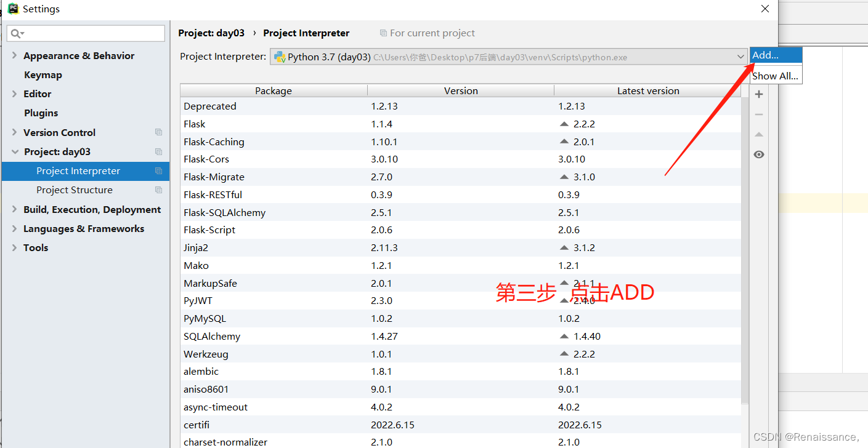Click version 1.1.4 in Flask row
The width and height of the screenshot is (868, 448).
[x=381, y=124]
